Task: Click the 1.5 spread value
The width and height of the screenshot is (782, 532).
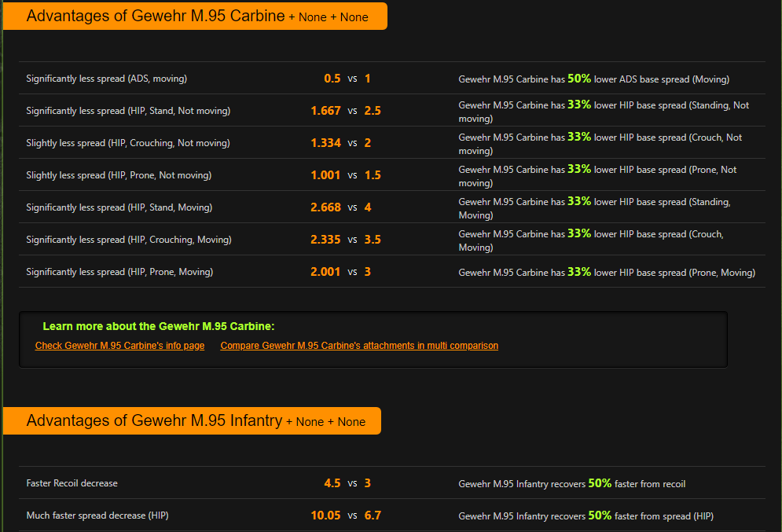Action: coord(373,175)
